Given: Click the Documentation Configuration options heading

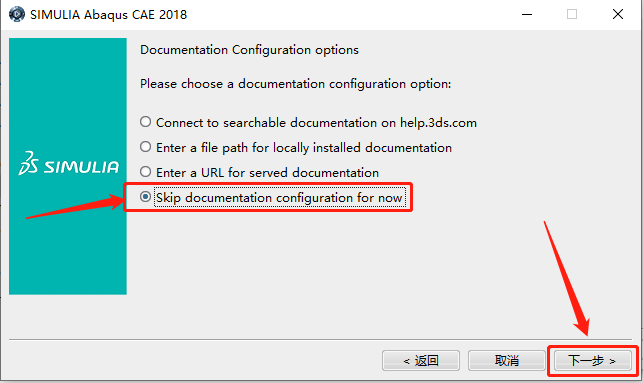Looking at the screenshot, I should [249, 50].
